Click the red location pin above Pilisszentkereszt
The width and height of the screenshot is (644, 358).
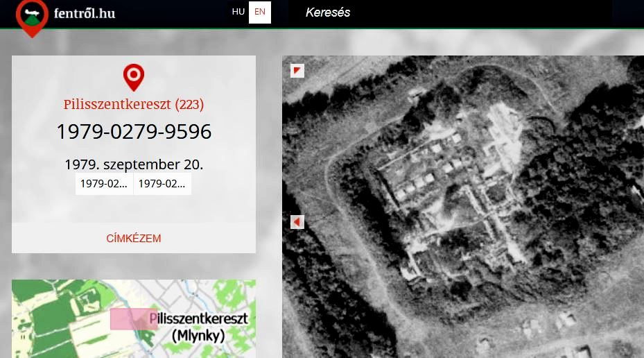point(134,77)
